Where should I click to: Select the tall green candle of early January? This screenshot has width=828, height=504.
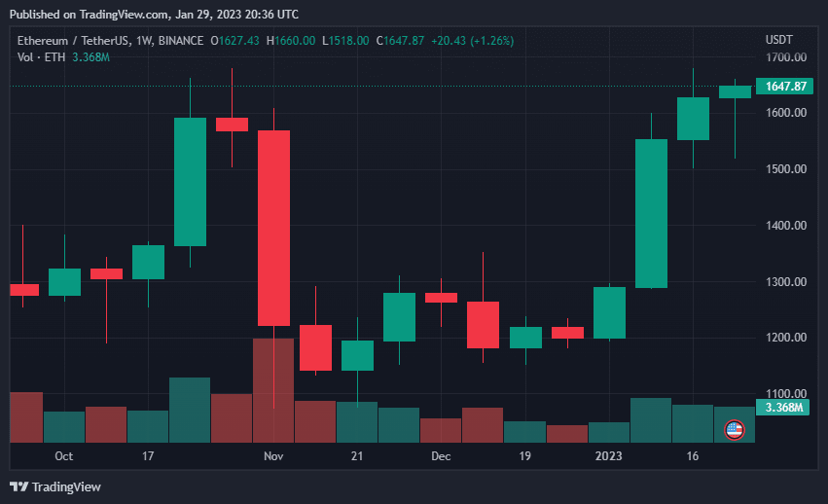coord(651,213)
